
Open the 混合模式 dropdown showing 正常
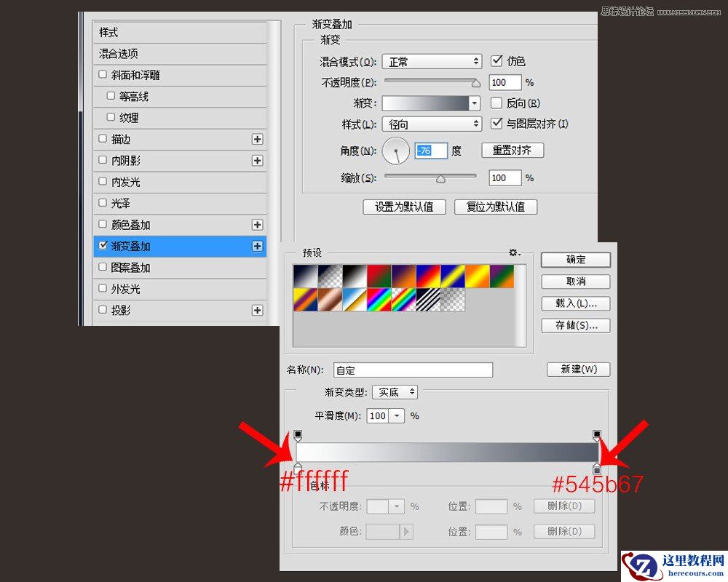432,61
